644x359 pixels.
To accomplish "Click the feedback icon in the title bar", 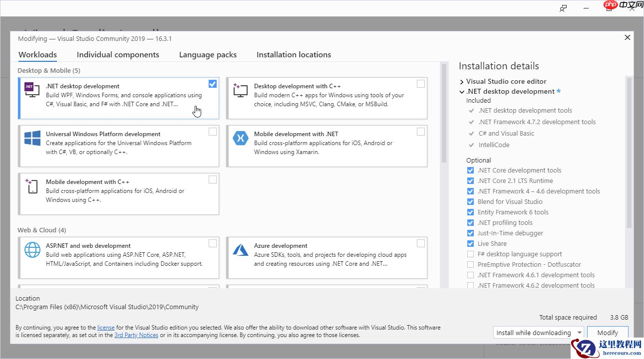I will [x=563, y=8].
